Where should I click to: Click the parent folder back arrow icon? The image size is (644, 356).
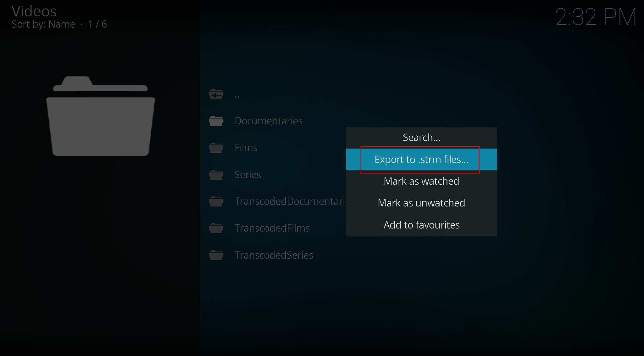[x=216, y=94]
